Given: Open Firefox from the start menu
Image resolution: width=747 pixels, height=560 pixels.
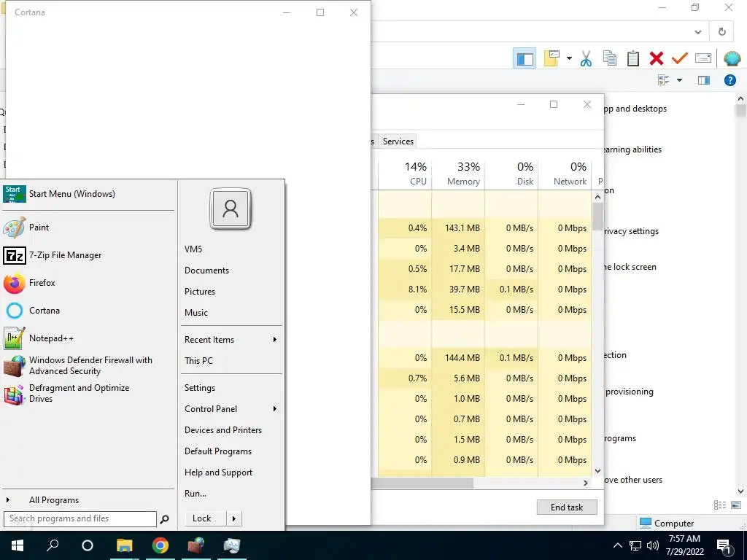Looking at the screenshot, I should coord(88,283).
